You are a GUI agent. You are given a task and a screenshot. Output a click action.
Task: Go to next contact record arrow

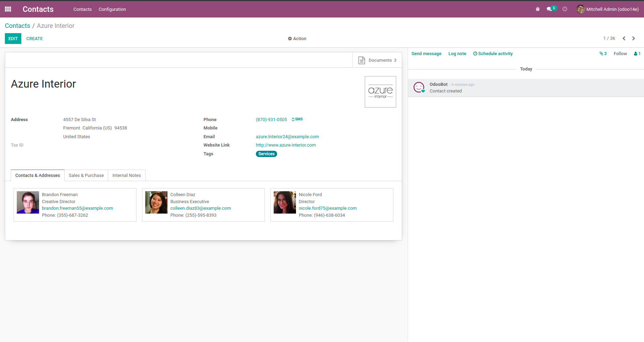pyautogui.click(x=634, y=38)
